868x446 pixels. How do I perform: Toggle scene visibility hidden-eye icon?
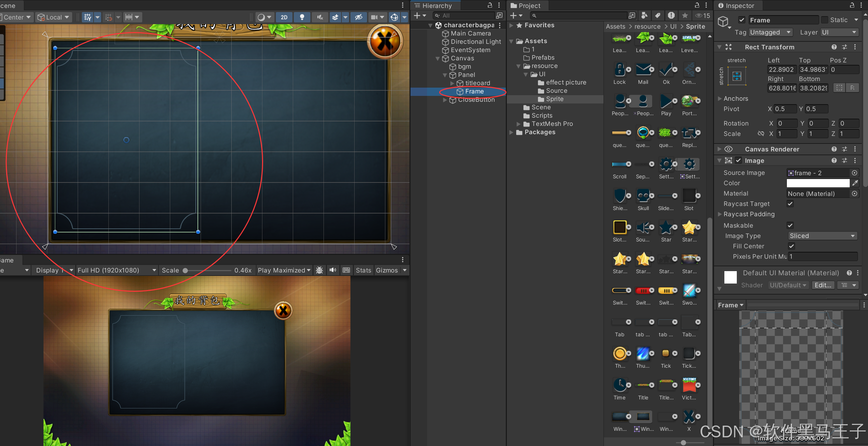click(359, 17)
